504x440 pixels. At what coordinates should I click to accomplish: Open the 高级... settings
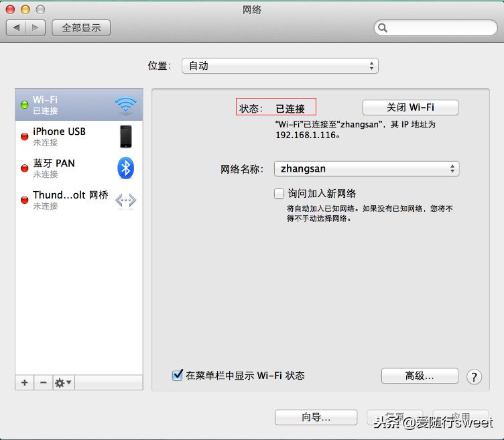click(420, 376)
